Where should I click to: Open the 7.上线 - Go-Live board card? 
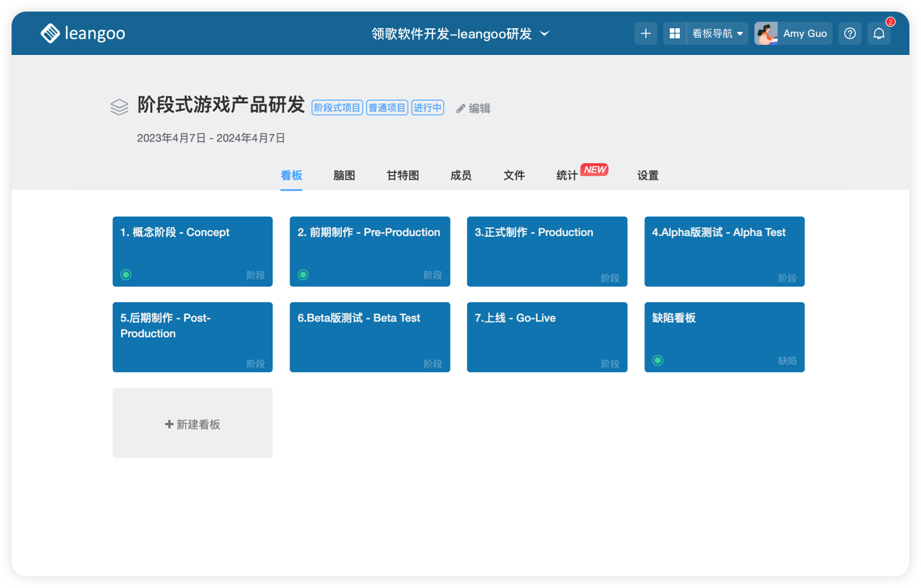(x=547, y=337)
